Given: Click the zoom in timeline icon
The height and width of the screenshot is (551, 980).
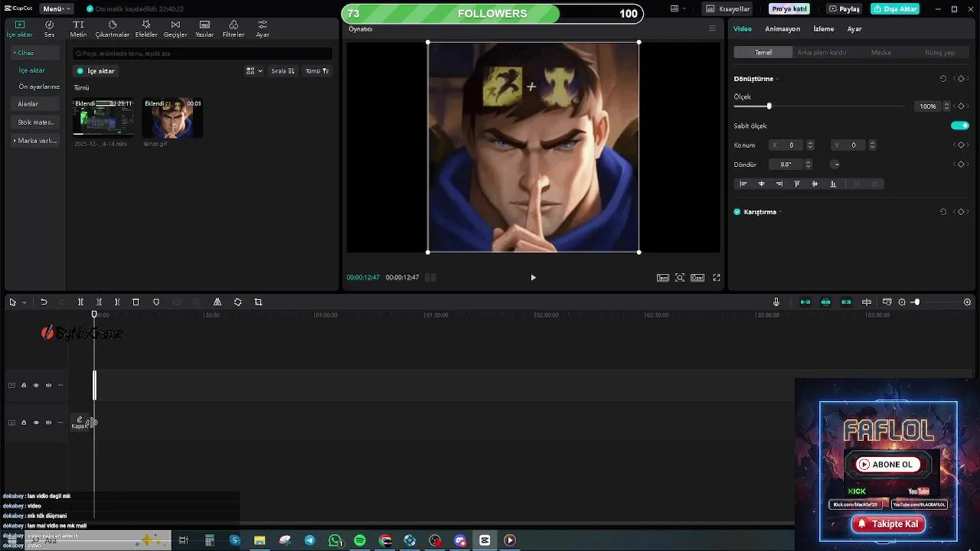Looking at the screenshot, I should coord(967,302).
